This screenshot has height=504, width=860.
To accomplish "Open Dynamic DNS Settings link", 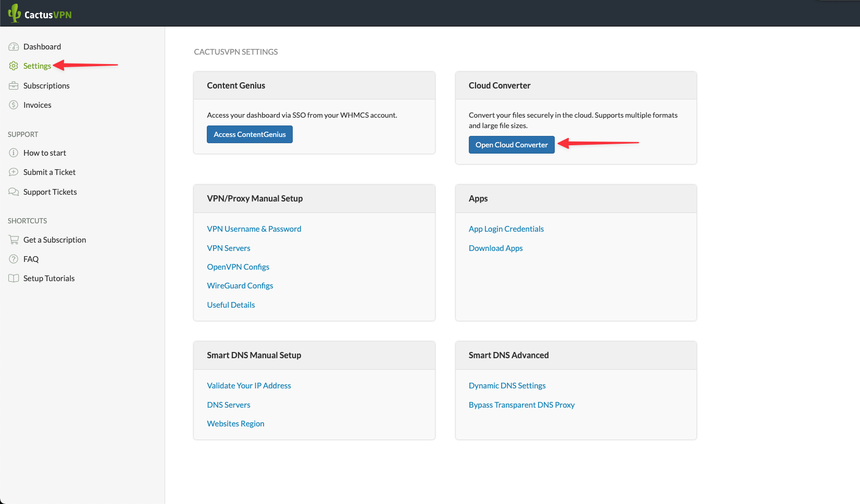I will pyautogui.click(x=507, y=386).
